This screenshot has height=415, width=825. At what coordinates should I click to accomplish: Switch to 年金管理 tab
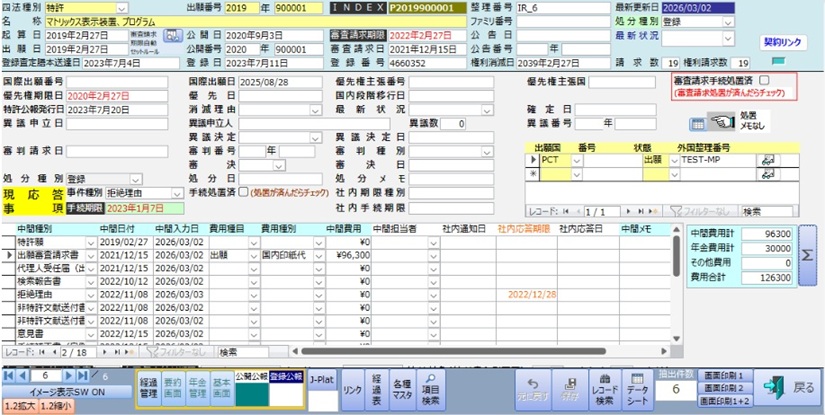198,389
